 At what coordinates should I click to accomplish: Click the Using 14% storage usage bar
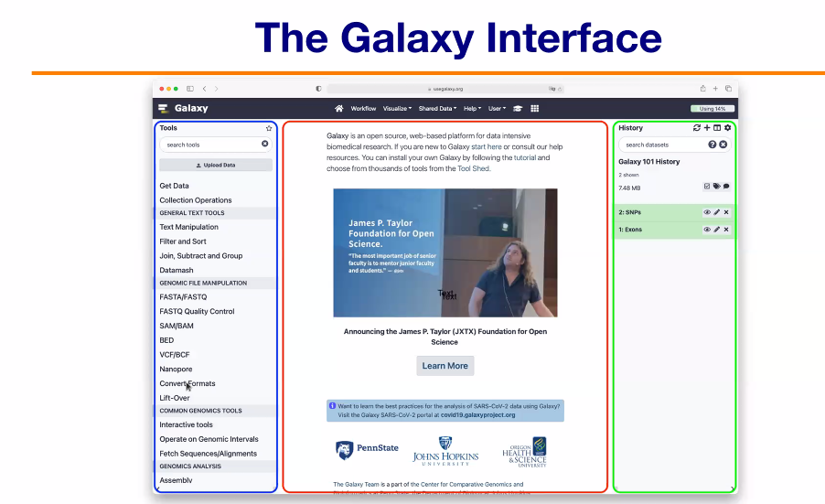(x=712, y=108)
